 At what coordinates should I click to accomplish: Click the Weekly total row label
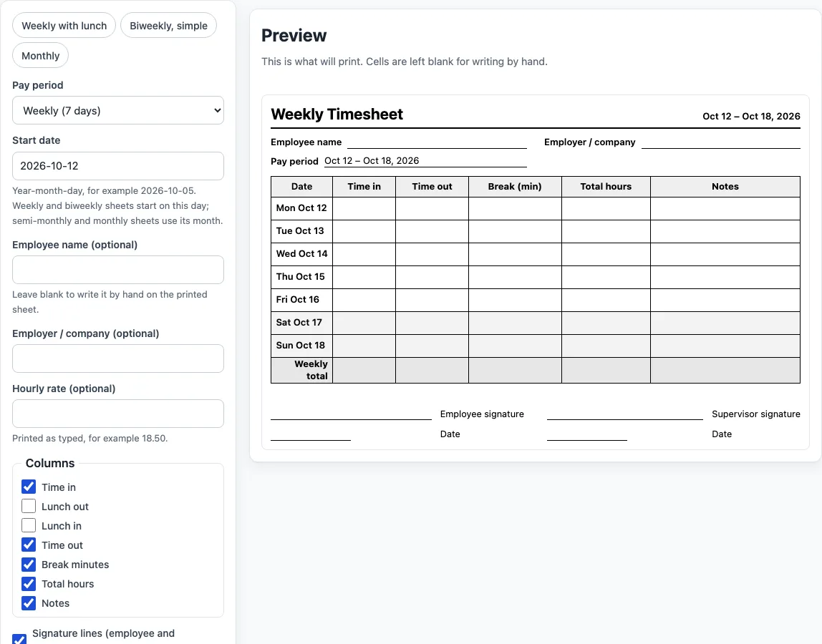click(x=301, y=370)
